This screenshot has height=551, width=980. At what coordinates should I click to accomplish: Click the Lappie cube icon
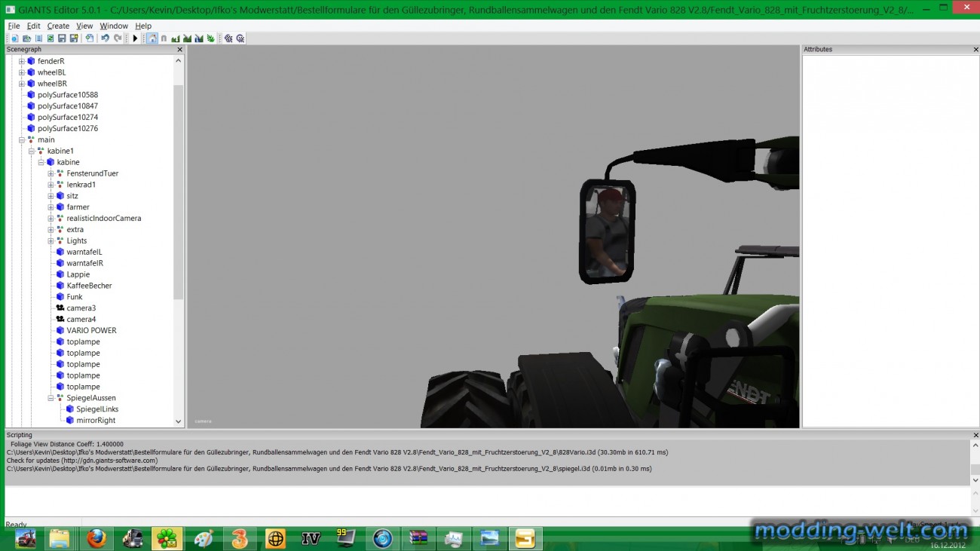click(60, 274)
